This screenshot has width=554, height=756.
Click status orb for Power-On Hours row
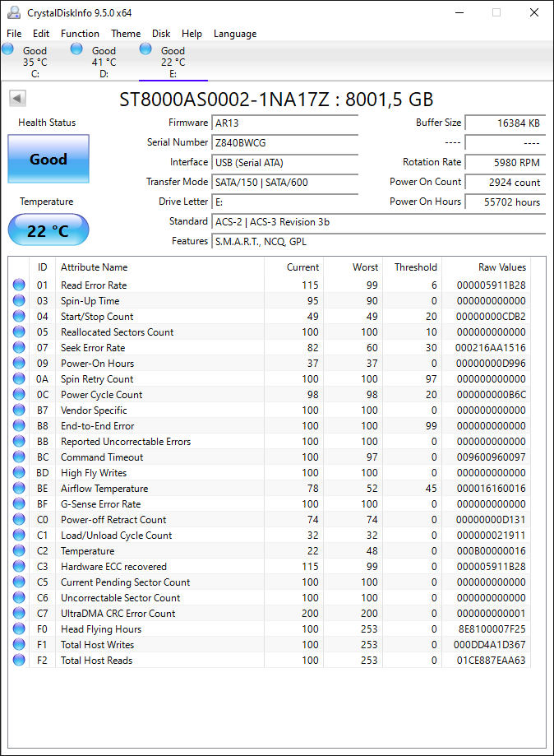pyautogui.click(x=19, y=363)
